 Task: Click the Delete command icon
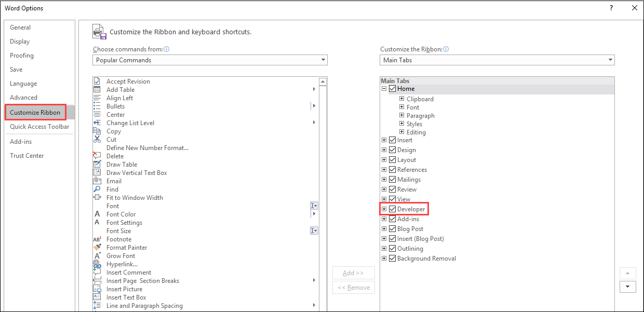(x=97, y=156)
